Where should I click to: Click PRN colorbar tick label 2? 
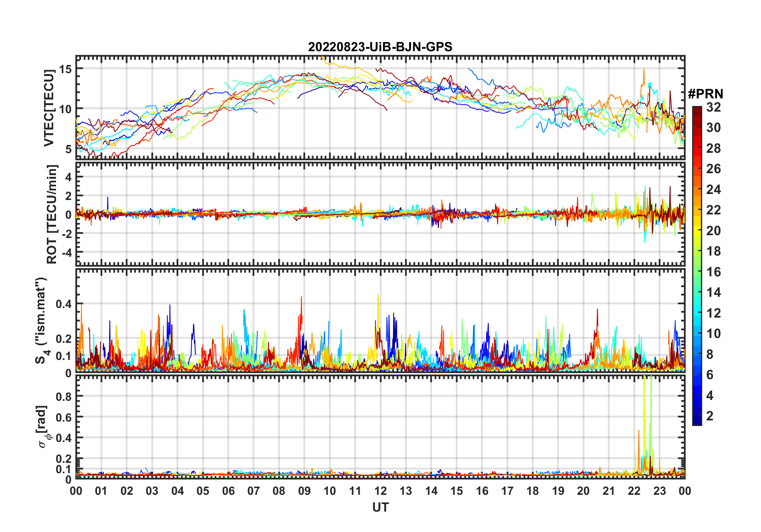[710, 416]
